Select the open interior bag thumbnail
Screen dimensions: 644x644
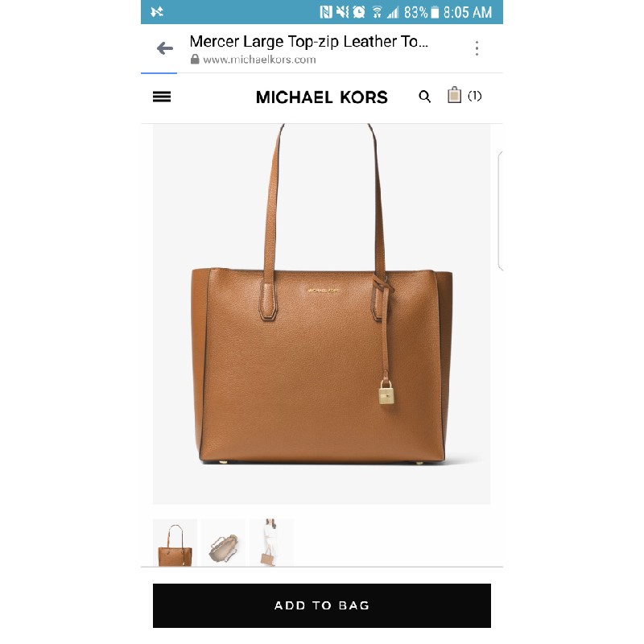224,543
